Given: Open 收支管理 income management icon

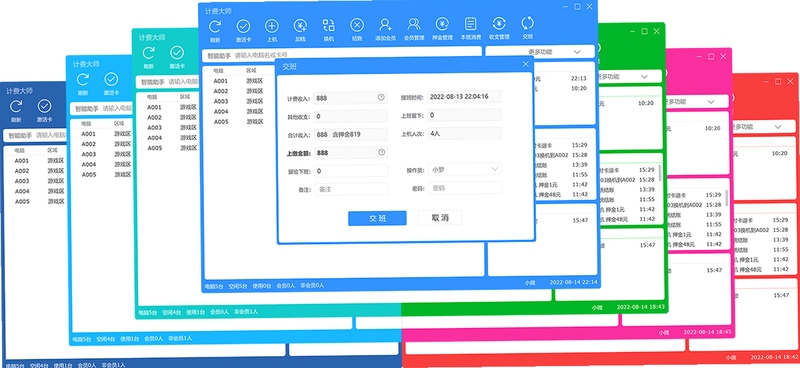Looking at the screenshot, I should [499, 23].
